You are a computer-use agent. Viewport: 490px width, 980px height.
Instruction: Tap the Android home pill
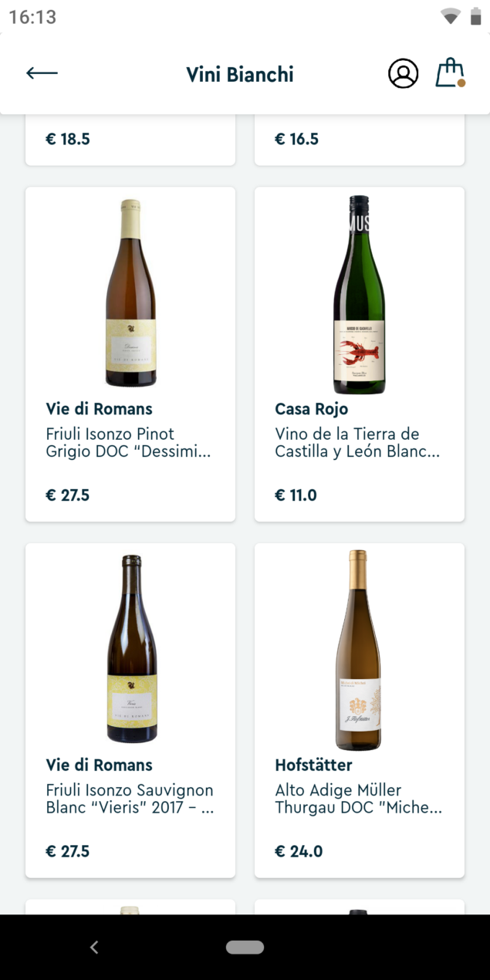click(x=245, y=947)
